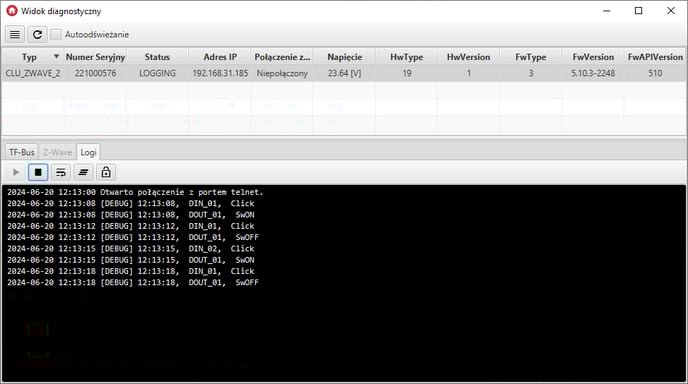The image size is (688, 384).
Task: Start log playback with play button
Action: [16, 172]
